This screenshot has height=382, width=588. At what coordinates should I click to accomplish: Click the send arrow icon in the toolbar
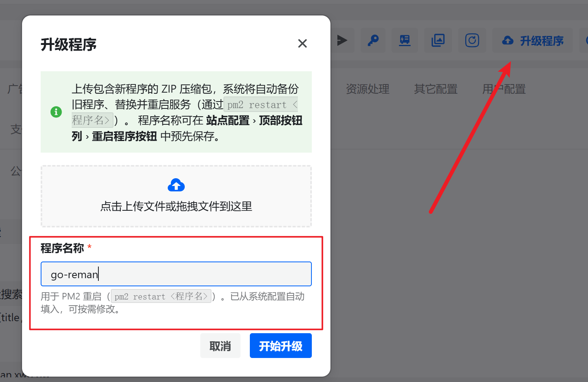pyautogui.click(x=342, y=40)
